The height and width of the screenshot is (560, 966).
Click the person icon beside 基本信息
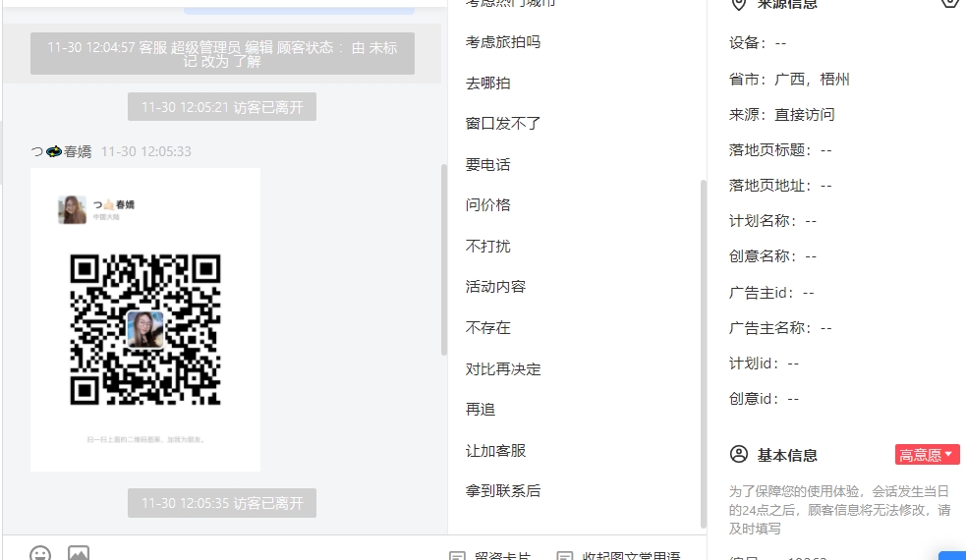(x=739, y=455)
